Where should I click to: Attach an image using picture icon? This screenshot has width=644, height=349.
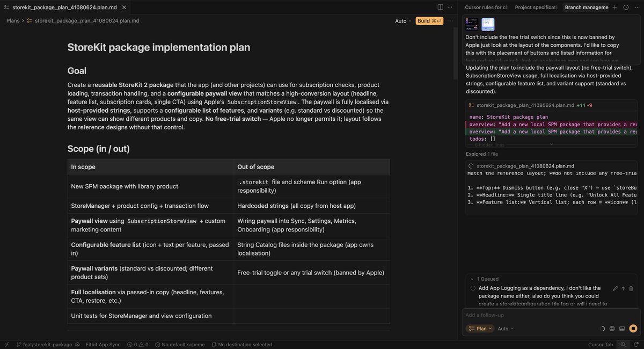click(622, 329)
